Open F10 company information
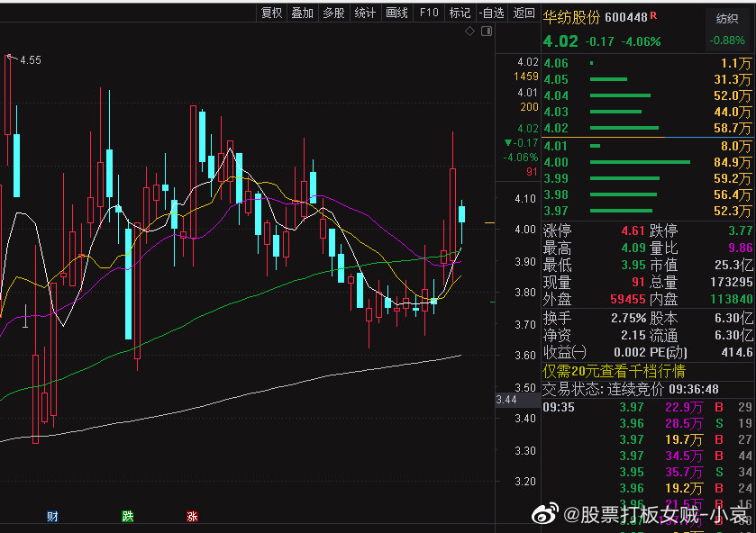Screen dimensions: 756x533 coord(429,13)
